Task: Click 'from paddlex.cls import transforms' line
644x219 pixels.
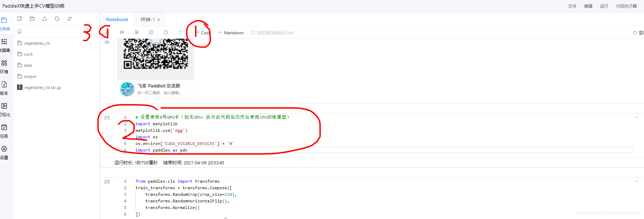Action: pos(177,181)
